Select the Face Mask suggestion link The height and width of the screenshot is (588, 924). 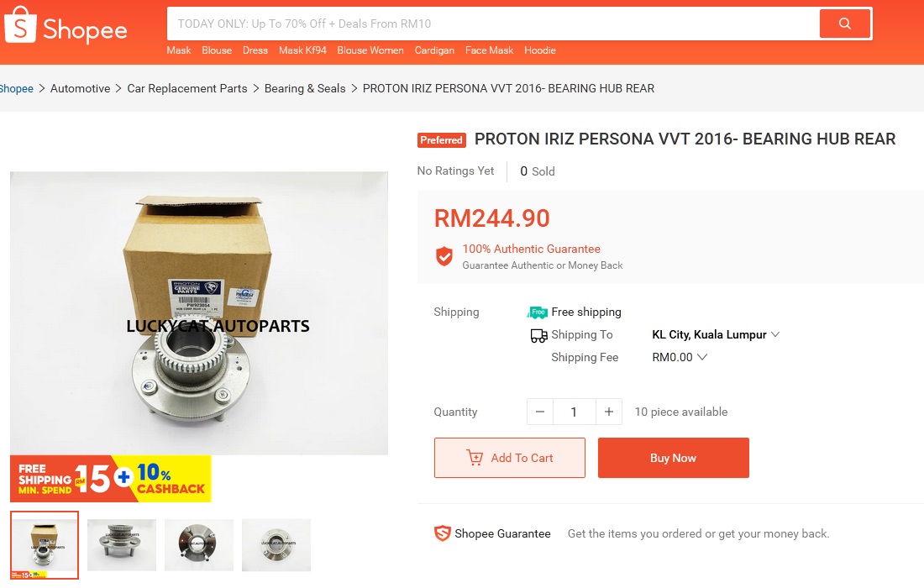(x=489, y=50)
